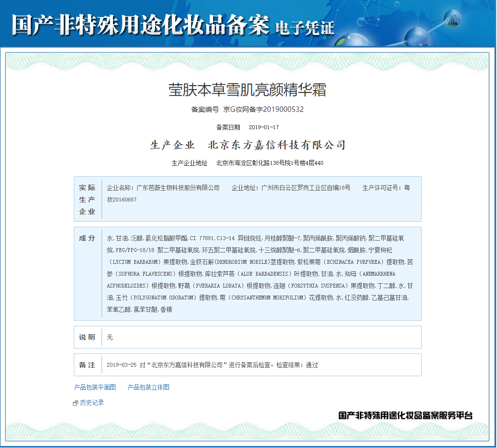Click the 广州市白云区罗岗工业区 address text
This screenshot has height=448, width=497.
tap(291, 188)
